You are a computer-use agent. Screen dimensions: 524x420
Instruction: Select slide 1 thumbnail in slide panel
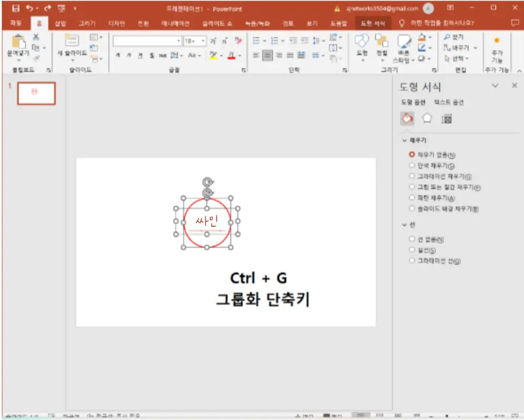point(36,93)
